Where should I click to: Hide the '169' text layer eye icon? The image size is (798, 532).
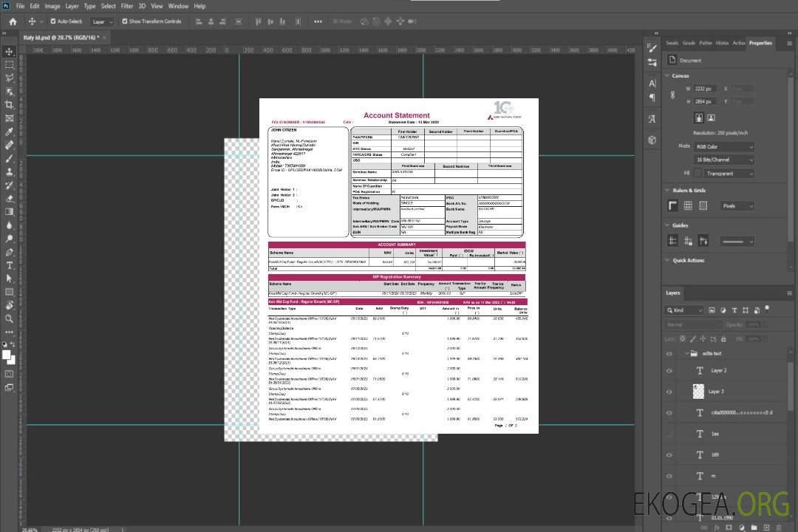(x=669, y=455)
